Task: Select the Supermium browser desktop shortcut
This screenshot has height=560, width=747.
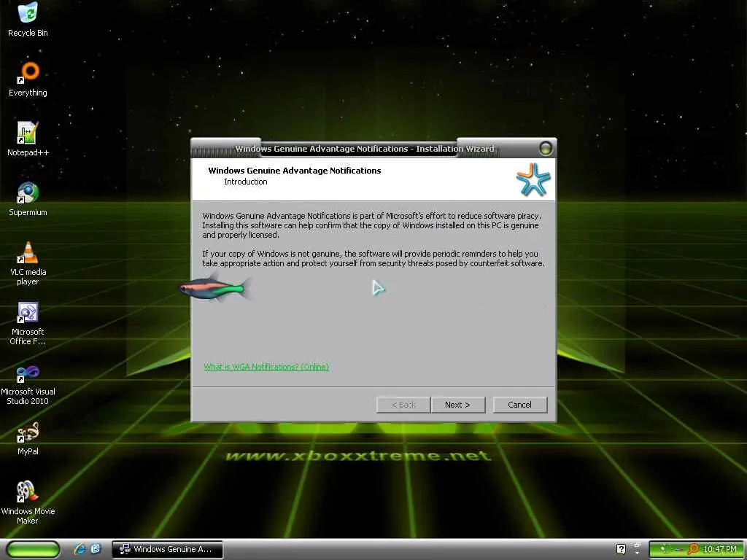Action: [28, 199]
